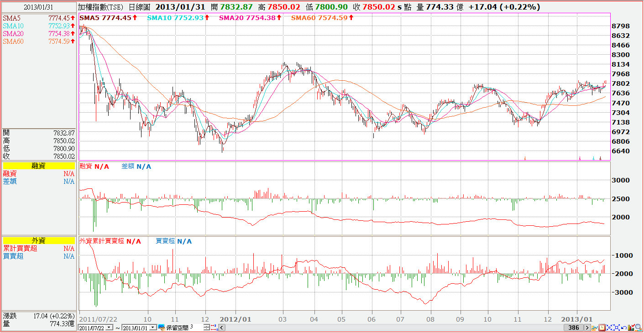644x333 pixels.
Task: Click the blue undo arrow icon
Action: pos(624,328)
